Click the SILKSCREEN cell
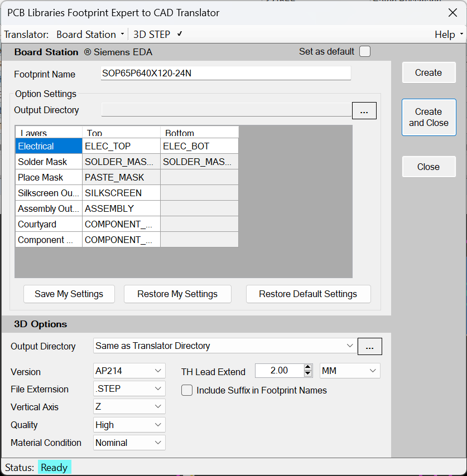Screen dimensions: 467x476 pyautogui.click(x=121, y=193)
